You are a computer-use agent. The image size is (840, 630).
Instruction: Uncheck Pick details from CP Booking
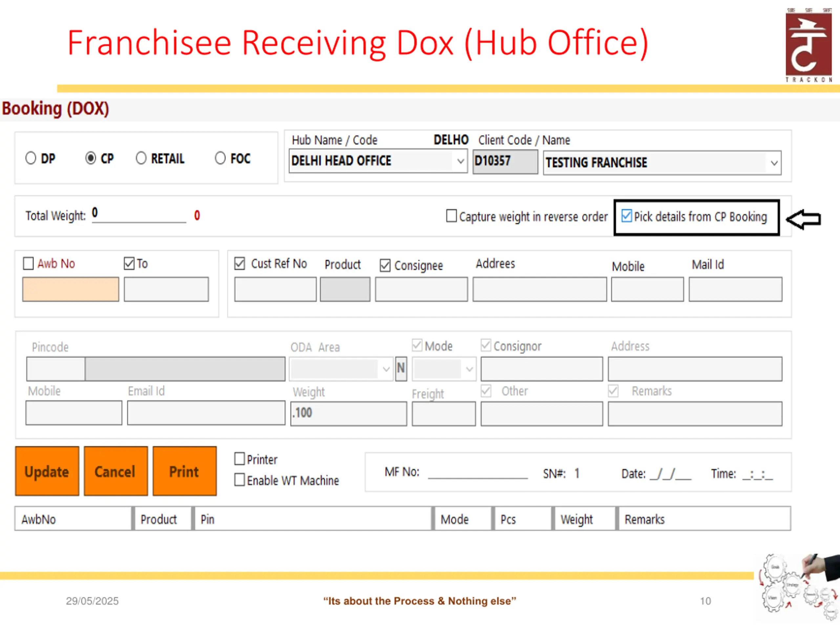pos(626,216)
